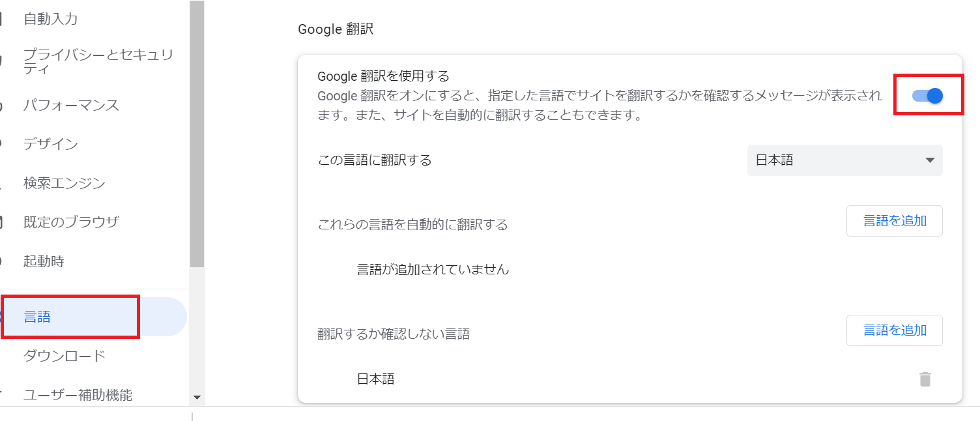This screenshot has width=980, height=421.
Task: Open ユーザー補助機能 in the sidebar
Action: coord(78,394)
